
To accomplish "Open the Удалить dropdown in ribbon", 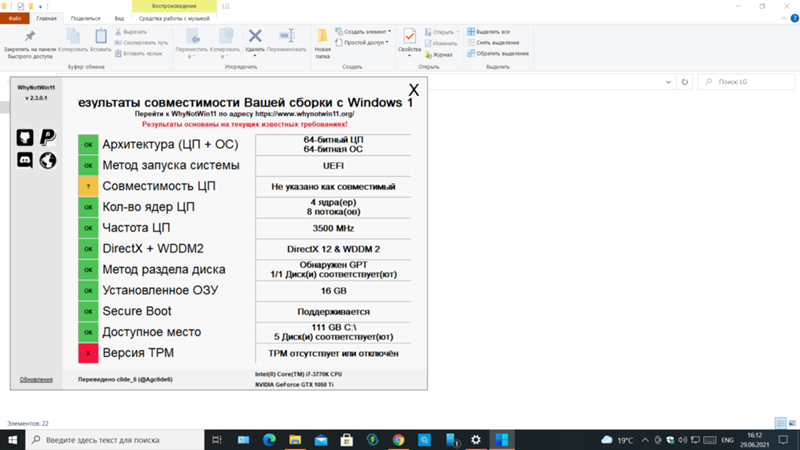I will (x=255, y=43).
